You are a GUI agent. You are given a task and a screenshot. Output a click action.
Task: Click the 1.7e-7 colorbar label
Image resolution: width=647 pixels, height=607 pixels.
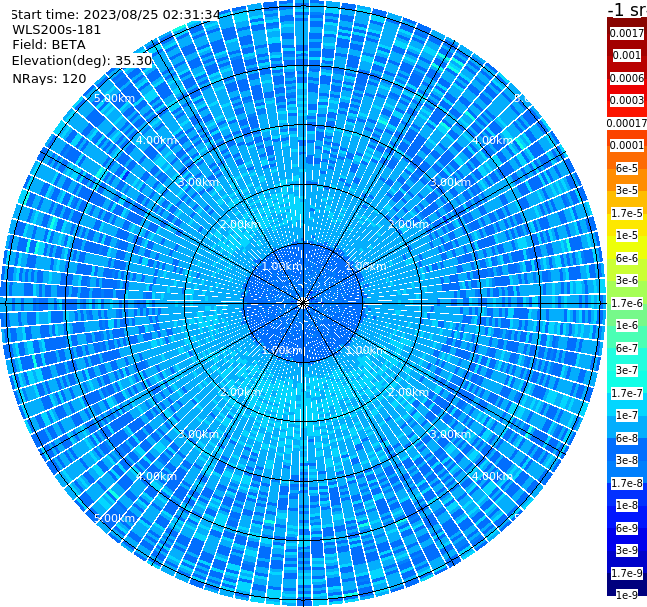(x=627, y=393)
